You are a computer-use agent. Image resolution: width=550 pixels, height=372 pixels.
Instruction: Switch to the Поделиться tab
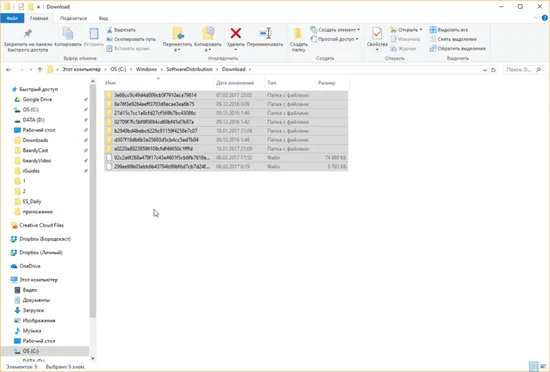click(73, 18)
